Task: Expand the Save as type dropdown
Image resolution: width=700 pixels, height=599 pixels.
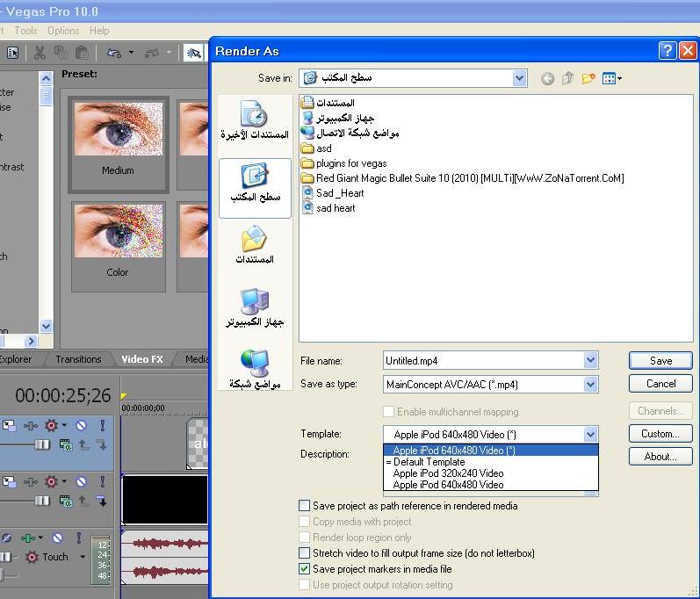Action: click(x=590, y=385)
